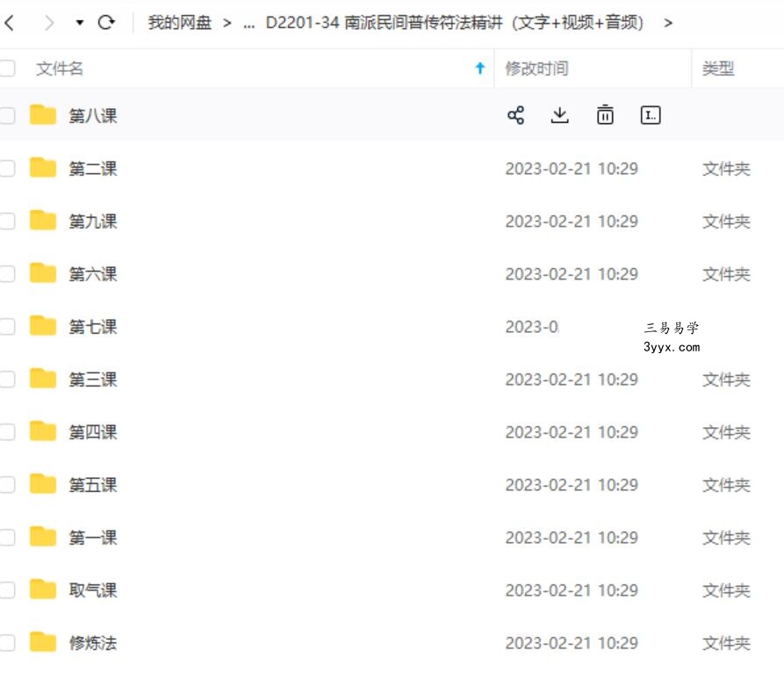Go back with the left arrow

(10, 23)
